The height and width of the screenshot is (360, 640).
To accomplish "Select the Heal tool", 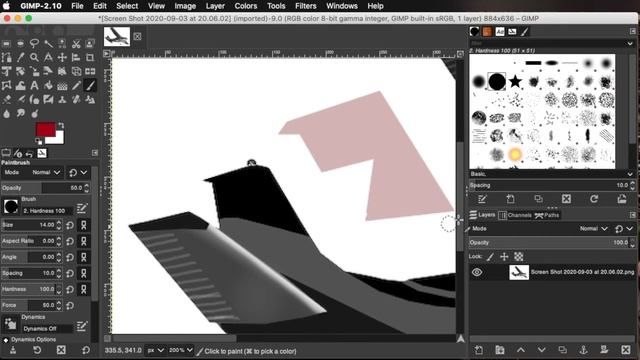I will point(76,99).
